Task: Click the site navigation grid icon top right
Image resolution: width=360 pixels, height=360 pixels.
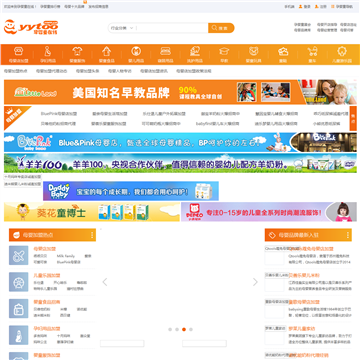Action: coord(333,6)
